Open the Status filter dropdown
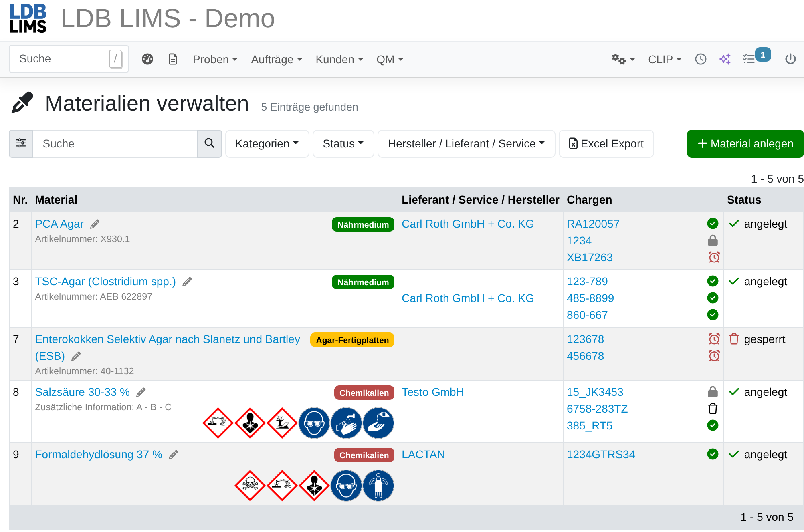 (x=343, y=143)
